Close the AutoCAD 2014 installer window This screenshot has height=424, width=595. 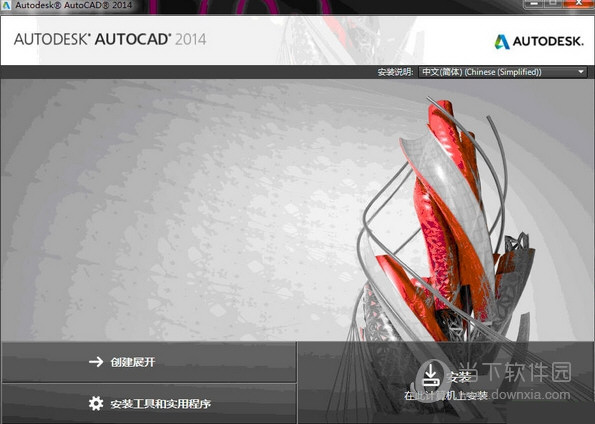[x=579, y=4]
